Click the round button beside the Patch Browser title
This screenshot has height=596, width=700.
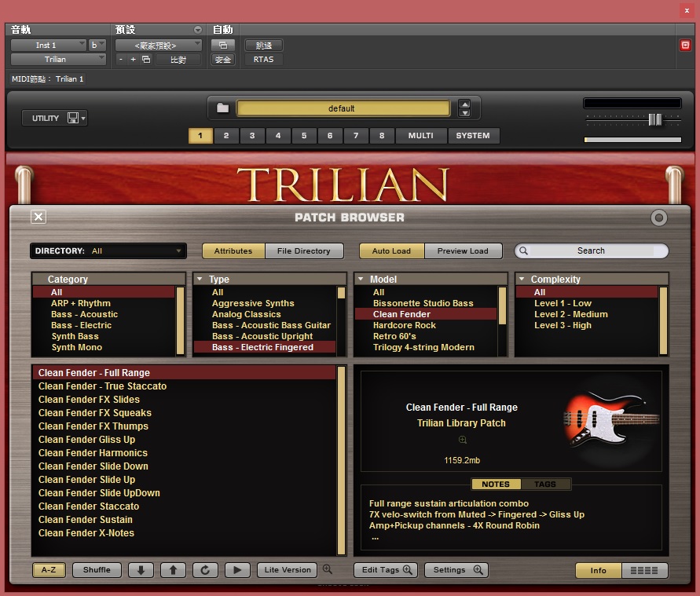[x=658, y=218]
